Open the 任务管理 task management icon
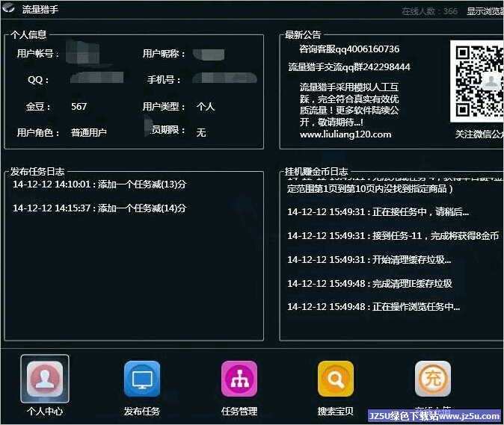 point(239,379)
